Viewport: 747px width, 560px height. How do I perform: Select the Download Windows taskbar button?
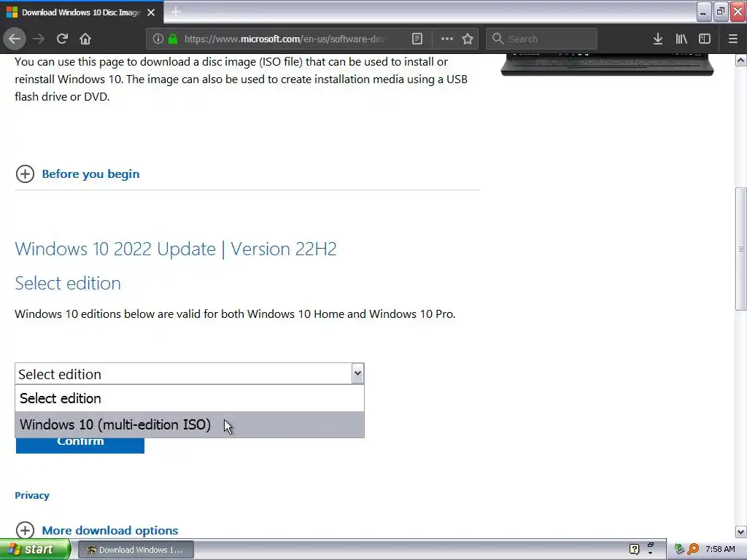pos(135,550)
